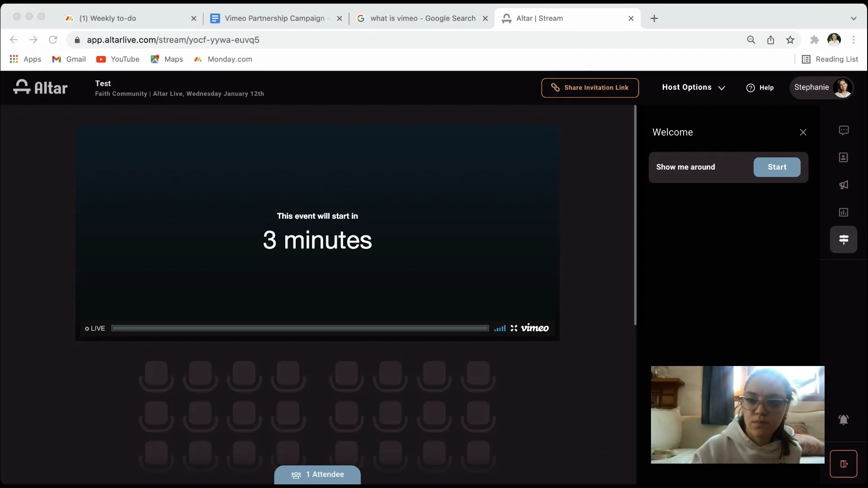Start the Show me around tour
This screenshot has height=488, width=868.
coord(777,167)
